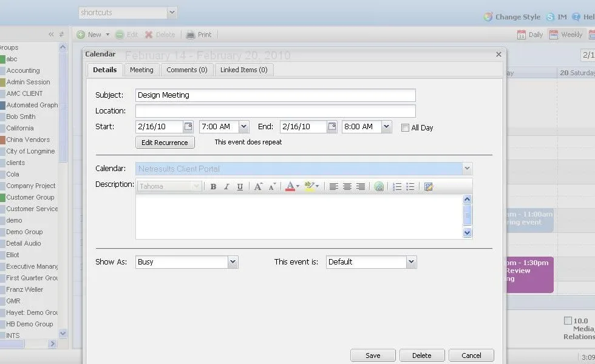Screen dimensions: 595x364
Task: Center description text
Action: coord(347,187)
